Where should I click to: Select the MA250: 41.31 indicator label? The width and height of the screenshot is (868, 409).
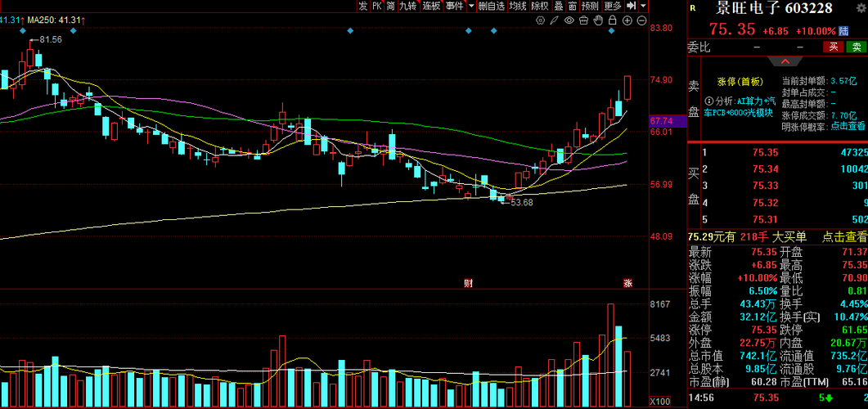(56, 20)
